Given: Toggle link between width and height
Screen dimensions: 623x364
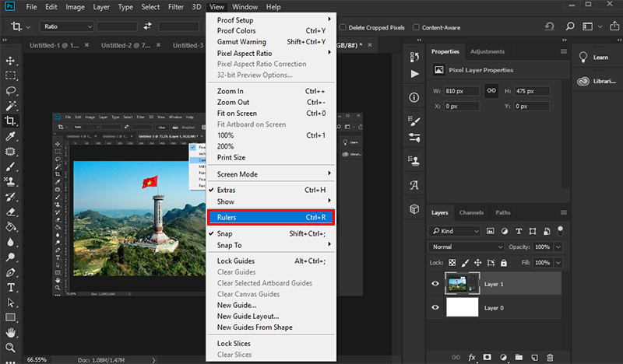Looking at the screenshot, I should tap(491, 91).
